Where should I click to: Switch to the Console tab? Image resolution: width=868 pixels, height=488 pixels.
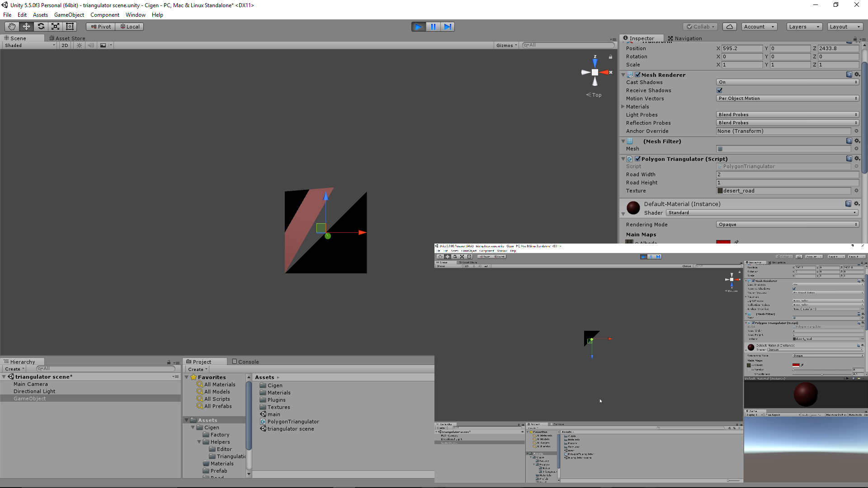(x=245, y=362)
